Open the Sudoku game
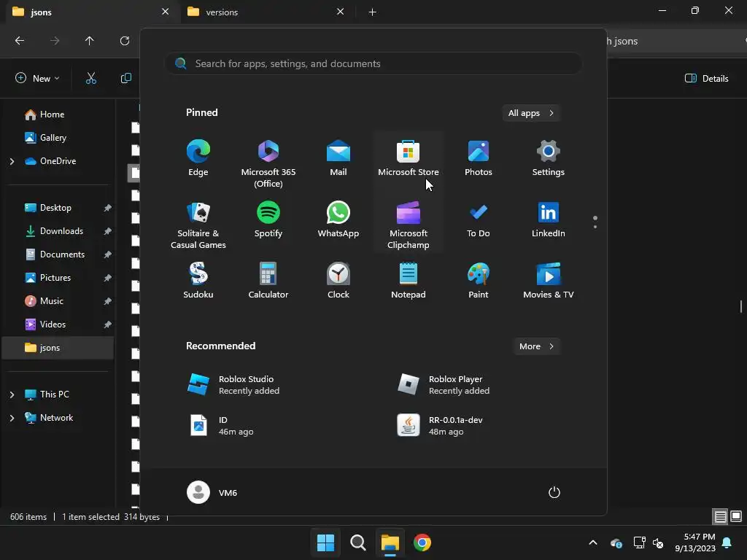Image resolution: width=747 pixels, height=560 pixels. [x=198, y=281]
